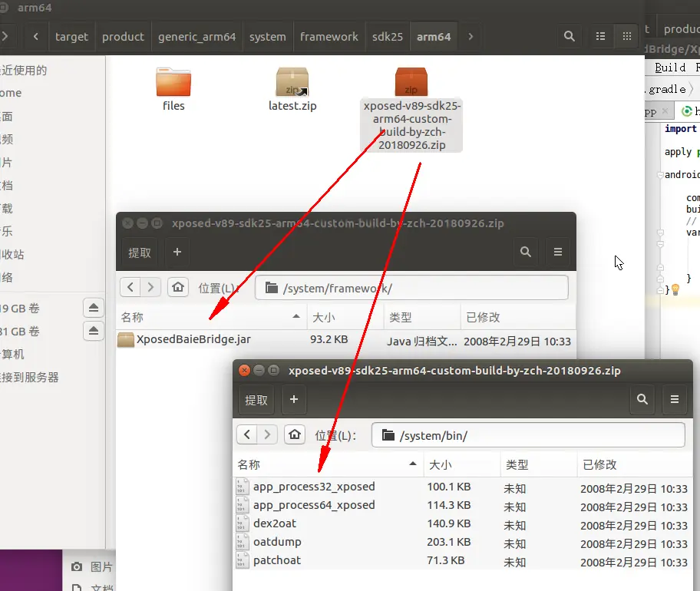Sort by 类型 in /system/framework window

tap(422, 317)
